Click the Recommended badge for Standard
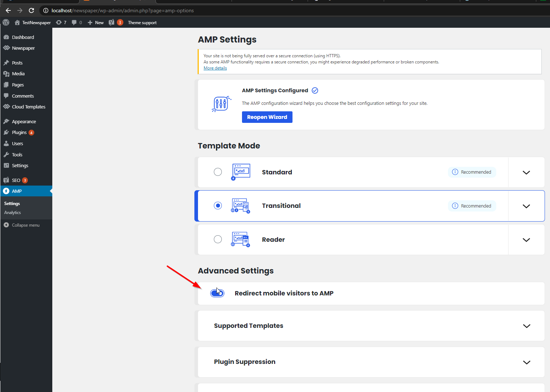The image size is (550, 392). [472, 172]
